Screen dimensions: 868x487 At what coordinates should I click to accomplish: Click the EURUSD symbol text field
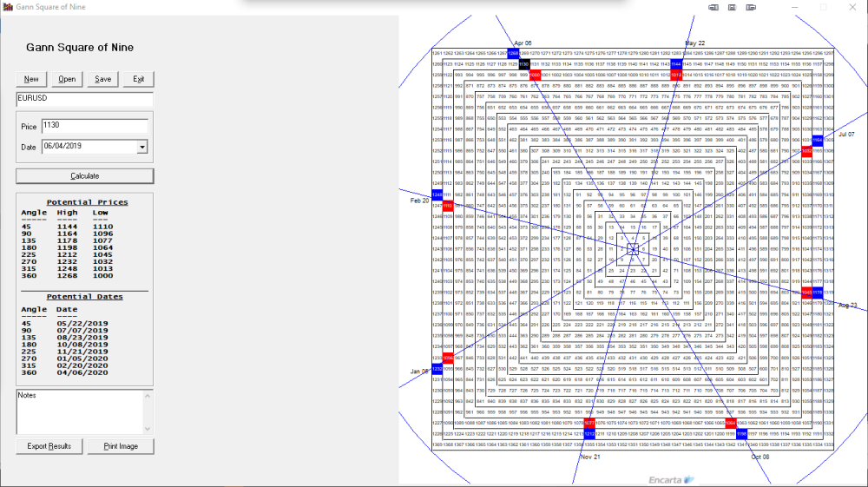(x=84, y=100)
